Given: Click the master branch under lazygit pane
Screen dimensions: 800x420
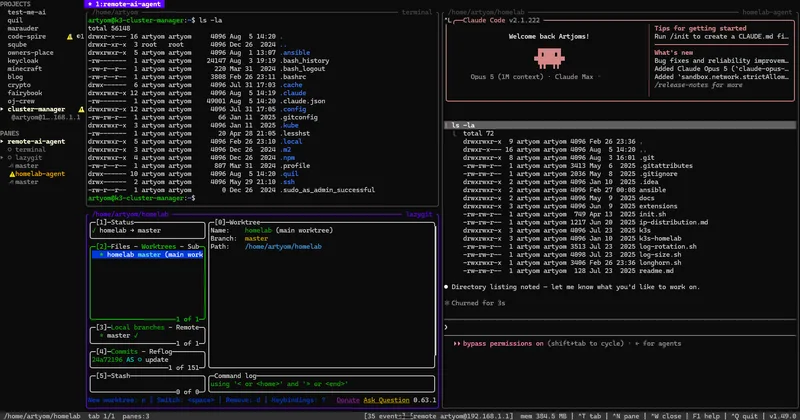Looking at the screenshot, I should click(27, 166).
